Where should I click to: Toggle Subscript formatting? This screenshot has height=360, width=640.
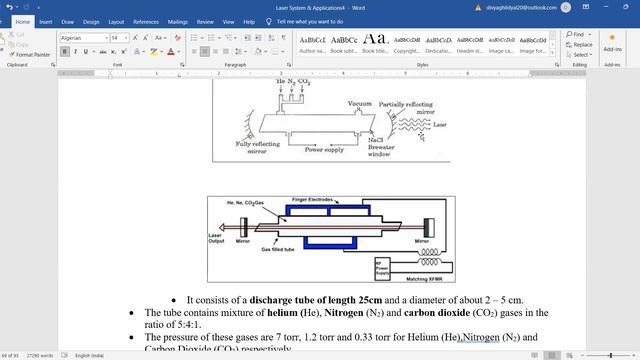(x=113, y=52)
